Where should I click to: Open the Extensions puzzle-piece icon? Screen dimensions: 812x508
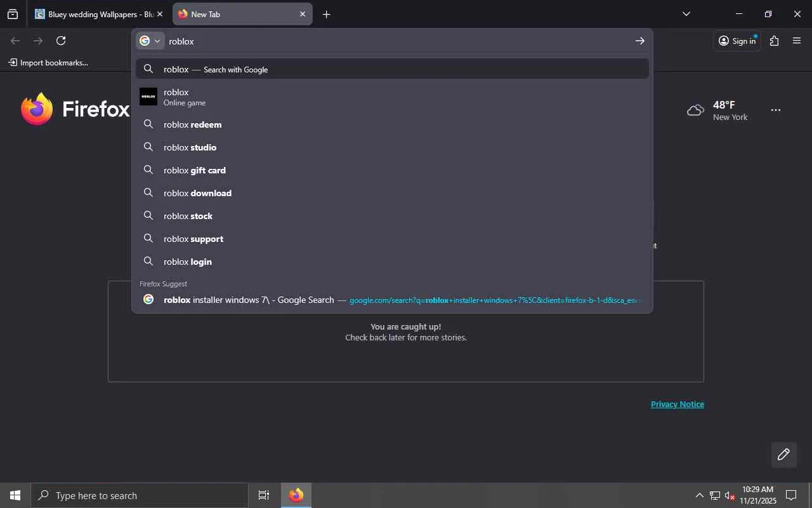[774, 41]
